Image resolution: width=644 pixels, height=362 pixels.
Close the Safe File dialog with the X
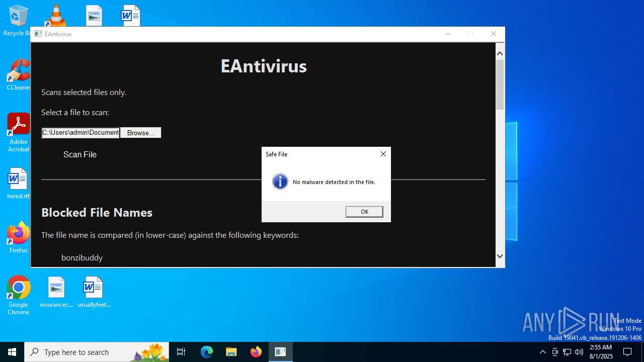383,154
